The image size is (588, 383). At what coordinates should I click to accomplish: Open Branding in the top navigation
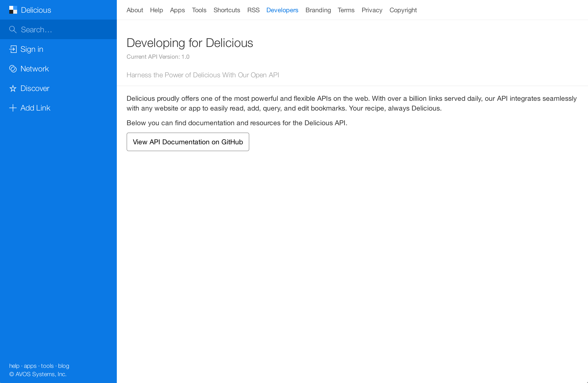click(x=318, y=10)
